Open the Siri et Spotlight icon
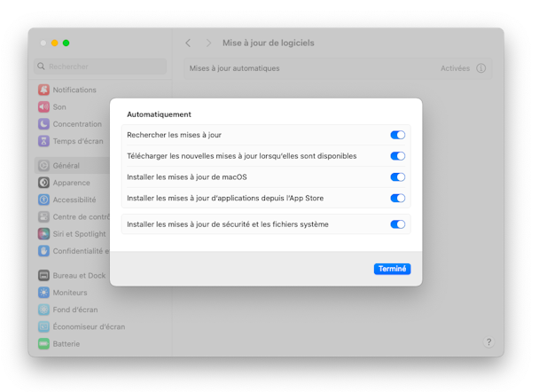The image size is (539, 392). click(43, 234)
